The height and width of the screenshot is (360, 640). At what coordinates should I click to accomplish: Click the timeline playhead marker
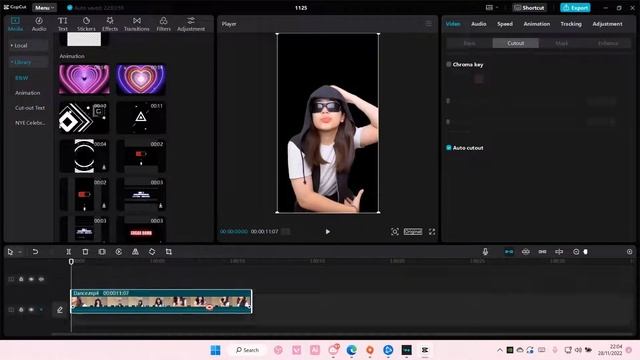71,262
